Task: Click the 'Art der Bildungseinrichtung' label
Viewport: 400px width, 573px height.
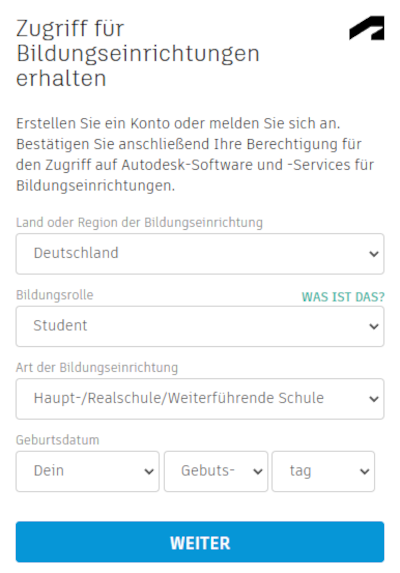Action: [97, 367]
